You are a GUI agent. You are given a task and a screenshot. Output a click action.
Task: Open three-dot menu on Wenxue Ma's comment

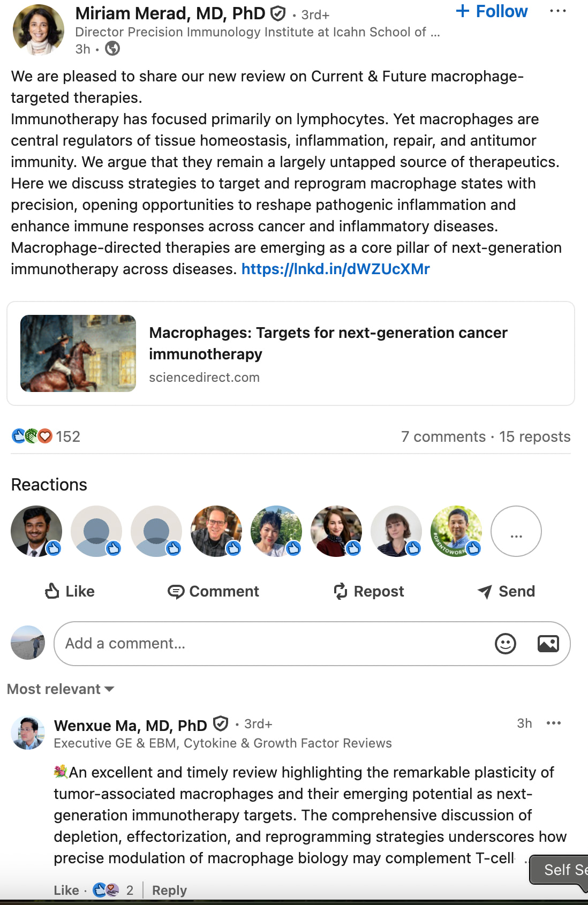click(553, 723)
